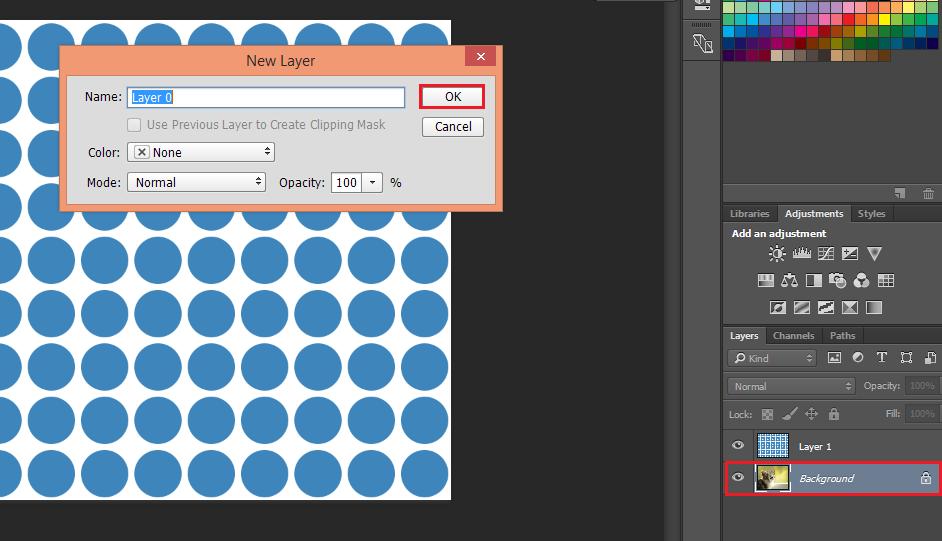The width and height of the screenshot is (942, 541).
Task: Click the lock all layer icon
Action: tap(834, 414)
